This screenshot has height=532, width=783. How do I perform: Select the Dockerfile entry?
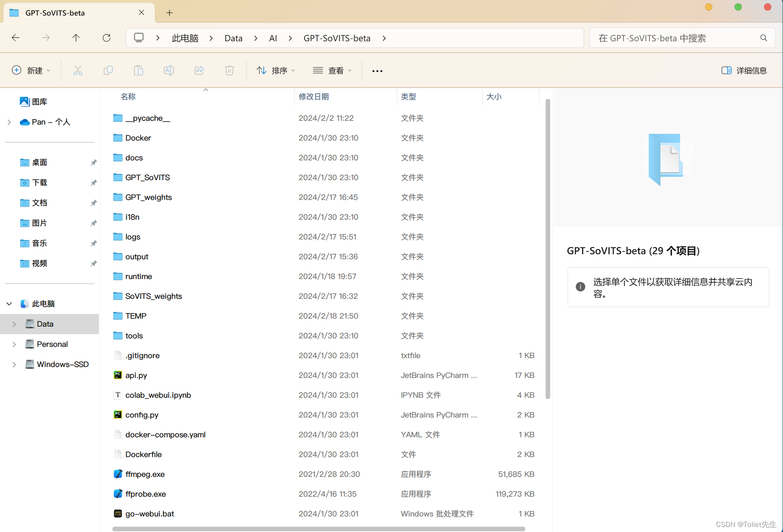click(x=143, y=454)
